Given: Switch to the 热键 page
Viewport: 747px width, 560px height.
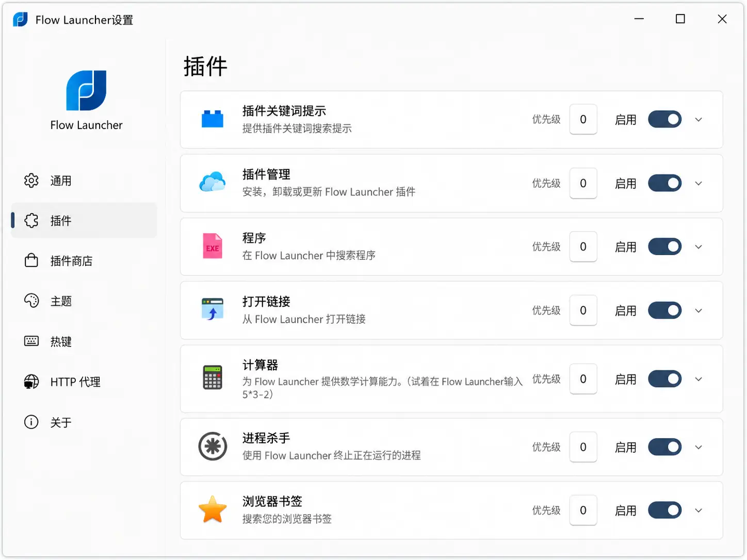Looking at the screenshot, I should pos(84,341).
